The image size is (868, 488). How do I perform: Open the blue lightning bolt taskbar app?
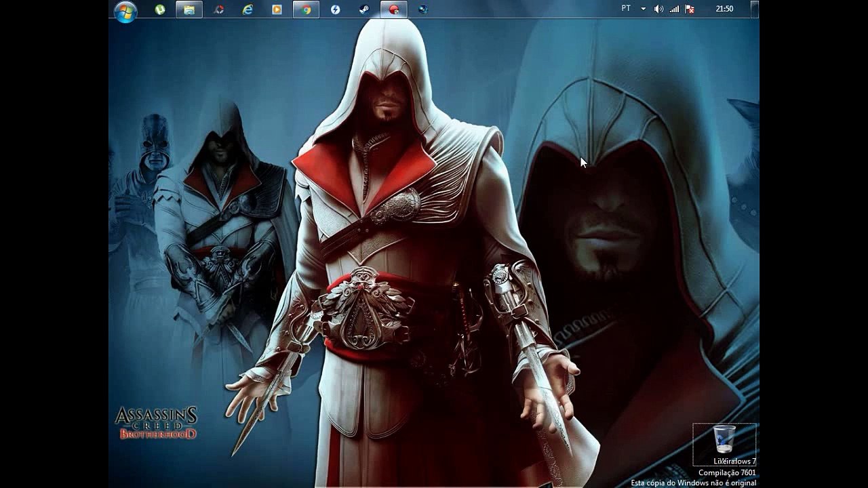335,9
